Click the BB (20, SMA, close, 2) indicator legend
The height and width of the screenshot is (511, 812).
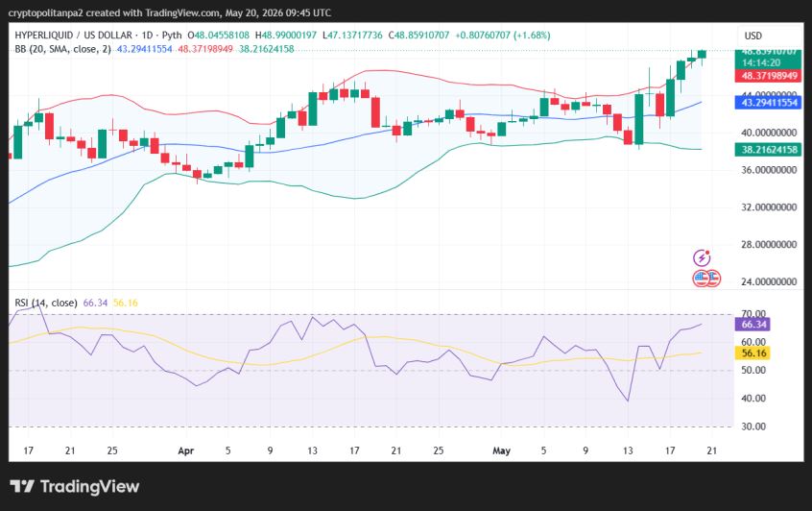62,49
